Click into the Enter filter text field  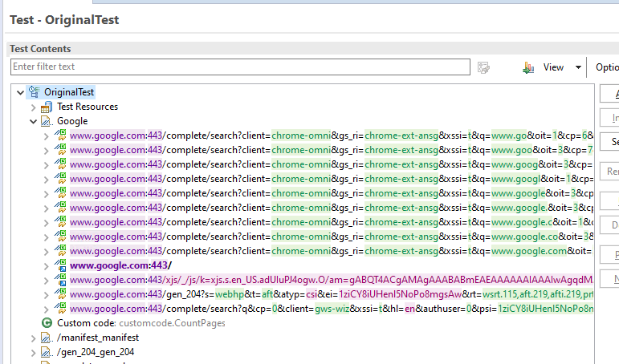tap(240, 67)
